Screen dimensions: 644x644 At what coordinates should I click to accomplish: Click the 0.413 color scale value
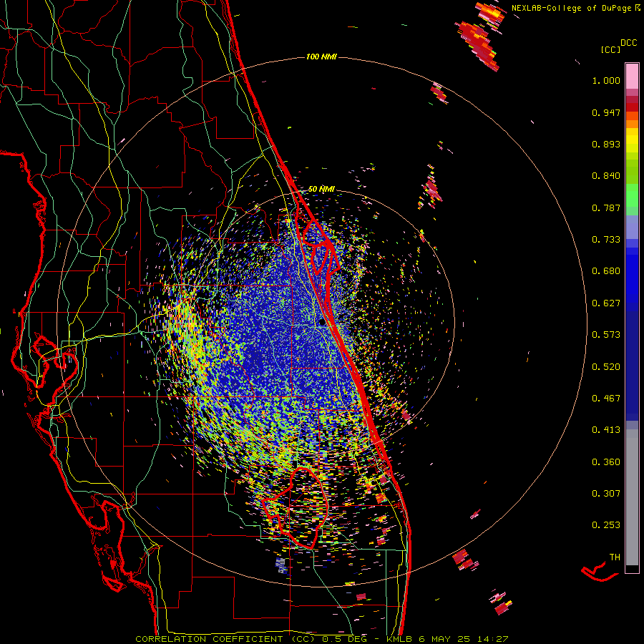(x=606, y=430)
